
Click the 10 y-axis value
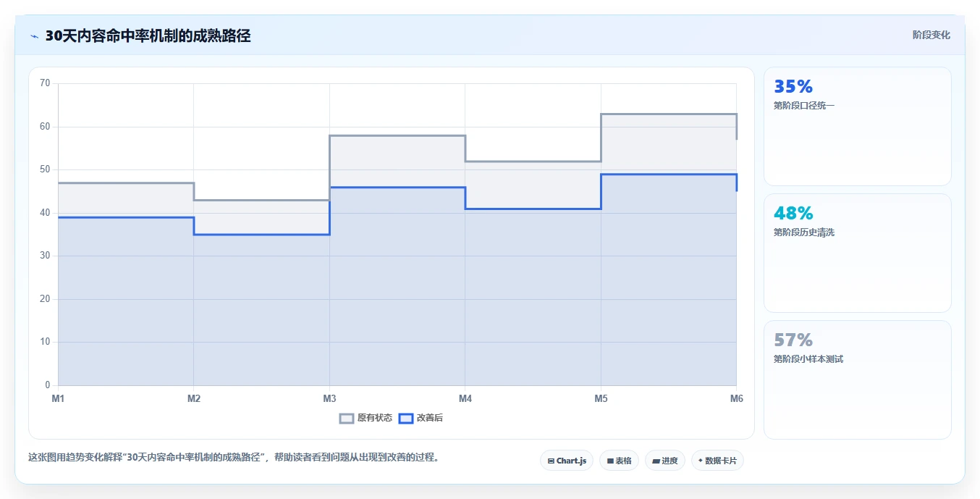tap(45, 342)
